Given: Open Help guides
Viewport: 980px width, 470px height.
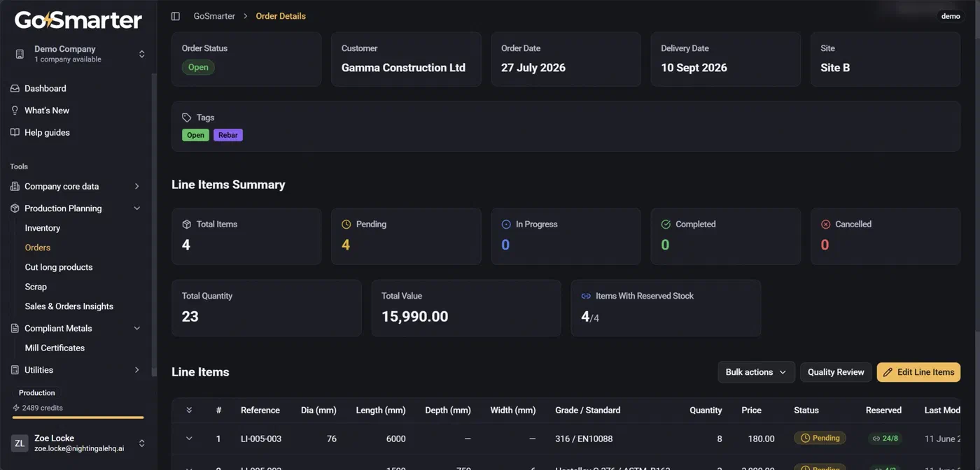Looking at the screenshot, I should [47, 132].
